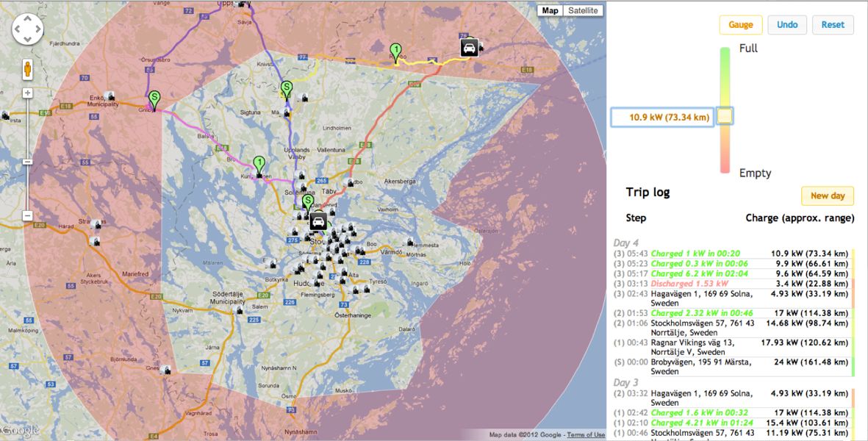
Task: Click charging station icon near Södertälje
Action: click(x=240, y=312)
